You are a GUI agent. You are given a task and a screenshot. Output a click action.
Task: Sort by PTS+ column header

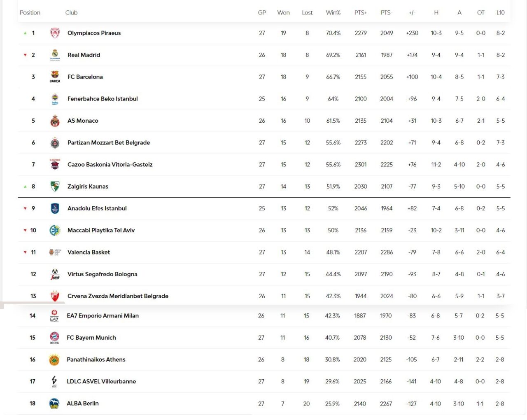361,13
